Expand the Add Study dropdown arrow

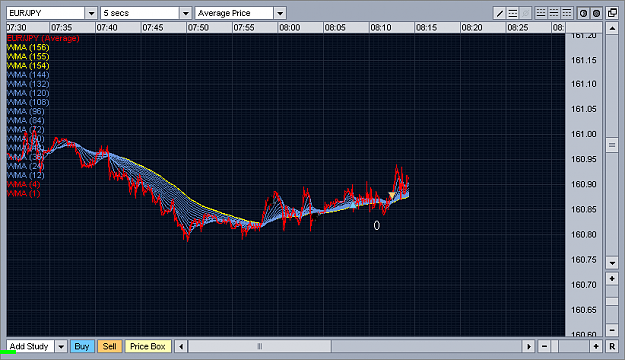point(61,346)
